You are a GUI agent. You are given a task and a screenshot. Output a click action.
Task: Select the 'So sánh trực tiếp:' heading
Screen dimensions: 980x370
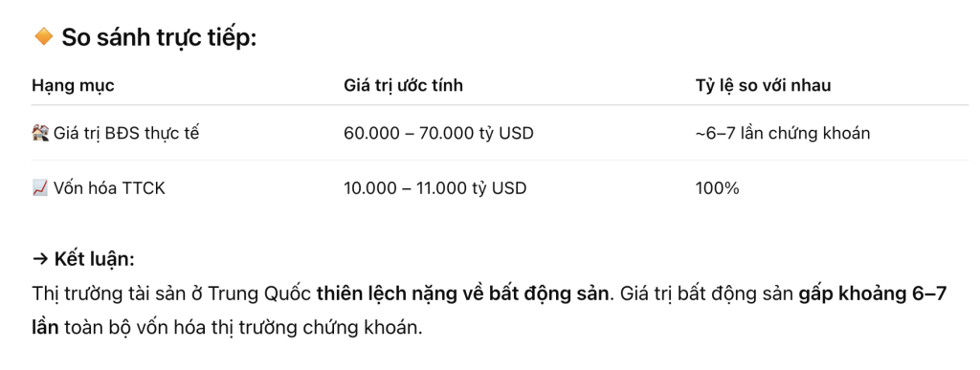point(160,38)
